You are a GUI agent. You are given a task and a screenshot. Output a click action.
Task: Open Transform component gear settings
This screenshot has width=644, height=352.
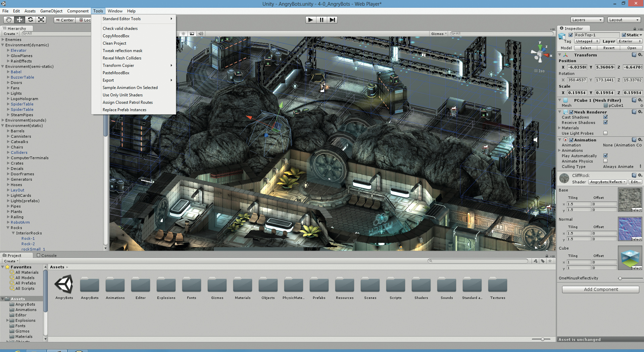(x=640, y=55)
